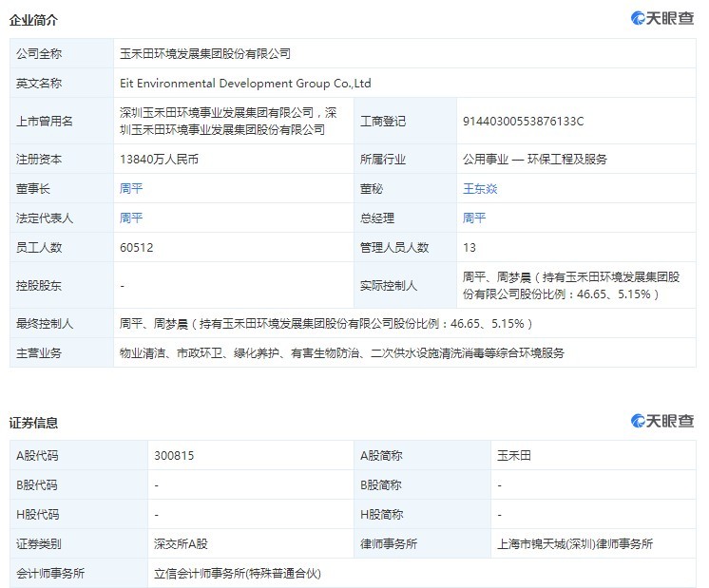Click the B股代码 label cell
This screenshot has width=709, height=588.
click(x=79, y=484)
